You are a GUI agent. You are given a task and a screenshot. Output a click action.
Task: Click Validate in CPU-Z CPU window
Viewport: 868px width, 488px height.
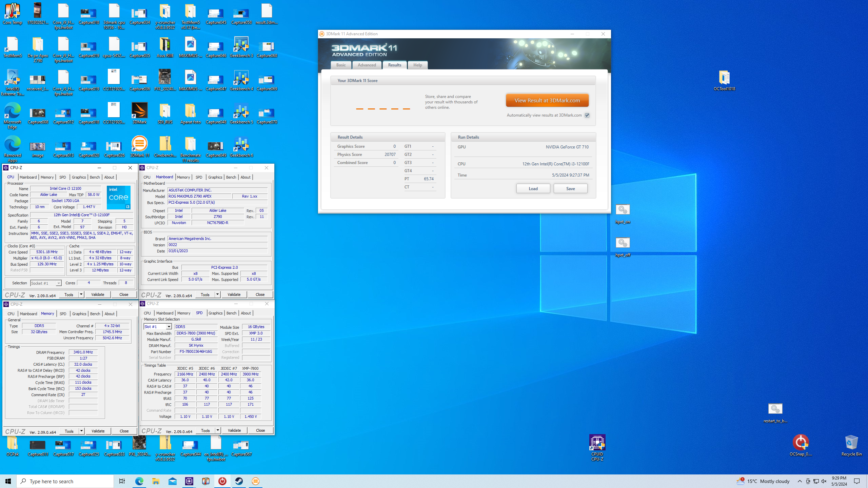coord(98,294)
